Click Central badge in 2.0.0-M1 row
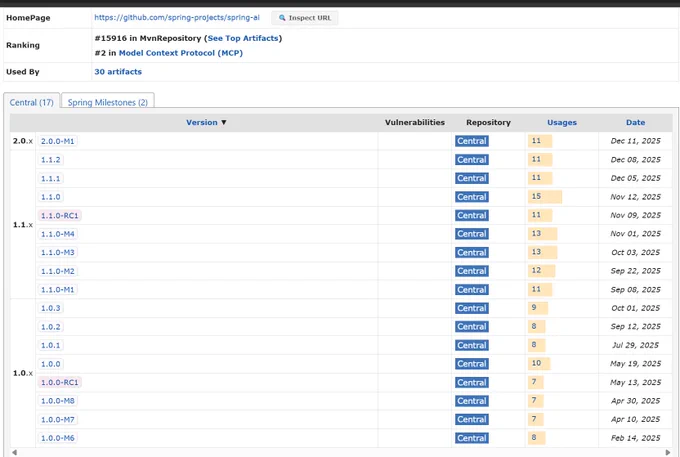Image resolution: width=680 pixels, height=457 pixels. pos(472,141)
